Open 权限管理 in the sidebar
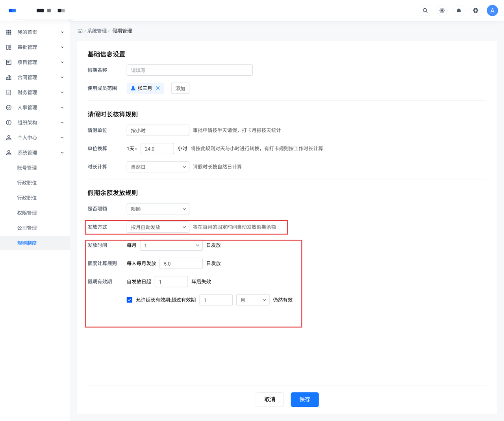Image resolution: width=504 pixels, height=421 pixels. tap(27, 213)
